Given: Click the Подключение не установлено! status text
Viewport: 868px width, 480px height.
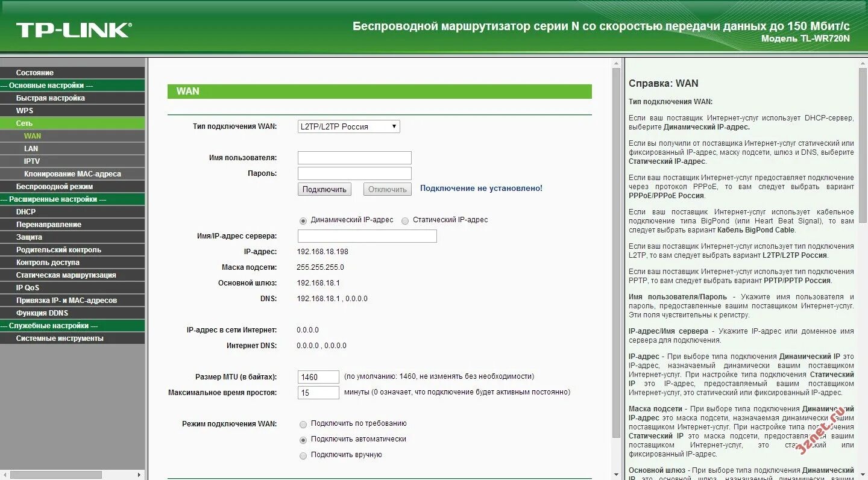Looking at the screenshot, I should click(x=481, y=189).
